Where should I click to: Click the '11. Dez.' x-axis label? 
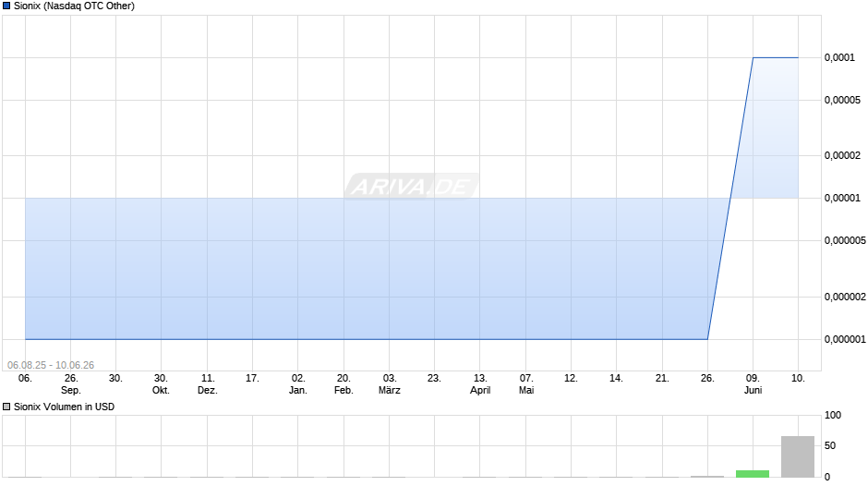pos(208,384)
